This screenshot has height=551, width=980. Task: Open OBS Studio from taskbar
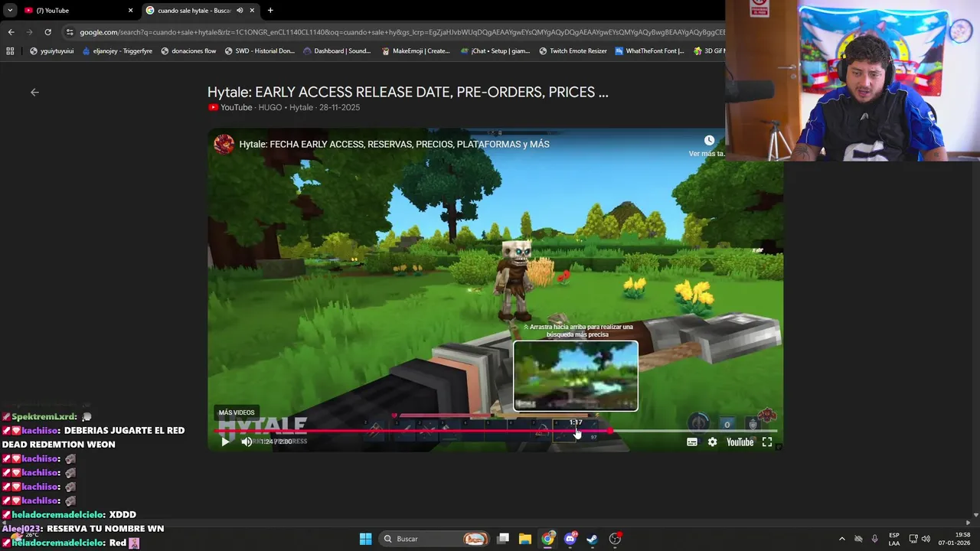615,539
